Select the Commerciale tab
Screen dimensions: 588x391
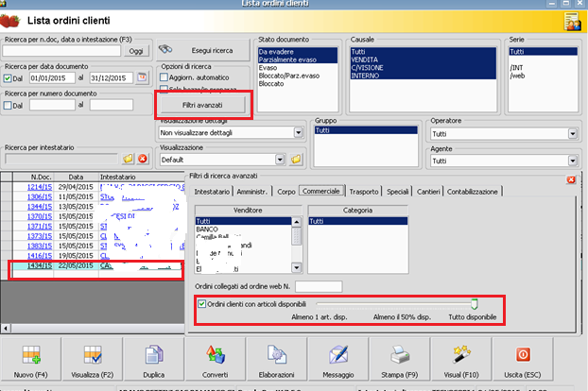[x=321, y=191]
